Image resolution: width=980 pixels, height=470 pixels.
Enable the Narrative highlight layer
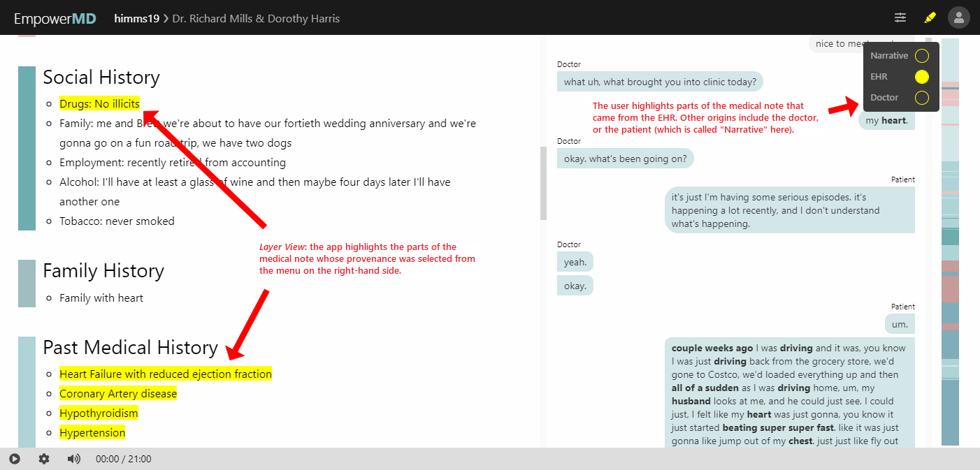tap(921, 56)
